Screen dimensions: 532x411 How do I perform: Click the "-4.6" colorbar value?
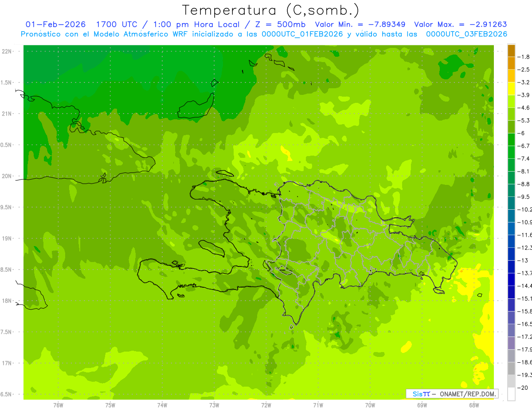524,108
